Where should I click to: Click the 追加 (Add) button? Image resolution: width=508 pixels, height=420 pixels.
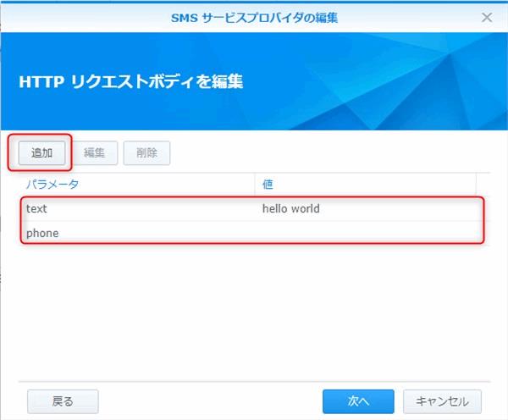(x=41, y=153)
